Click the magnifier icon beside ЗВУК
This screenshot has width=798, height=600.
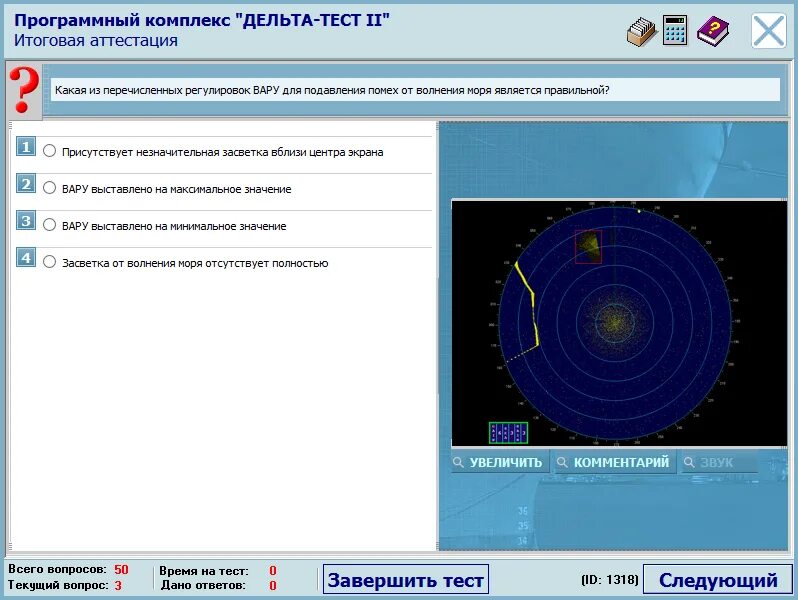(x=689, y=462)
